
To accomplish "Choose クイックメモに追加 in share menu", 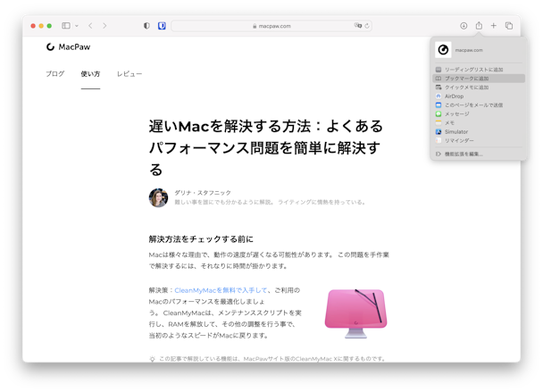I will (479, 88).
